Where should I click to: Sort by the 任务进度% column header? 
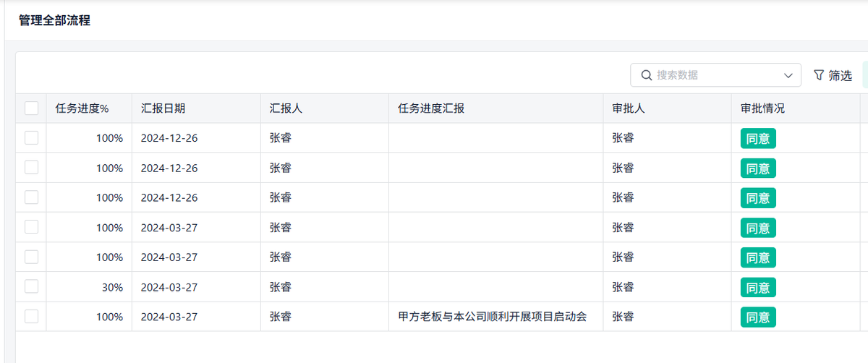click(82, 108)
